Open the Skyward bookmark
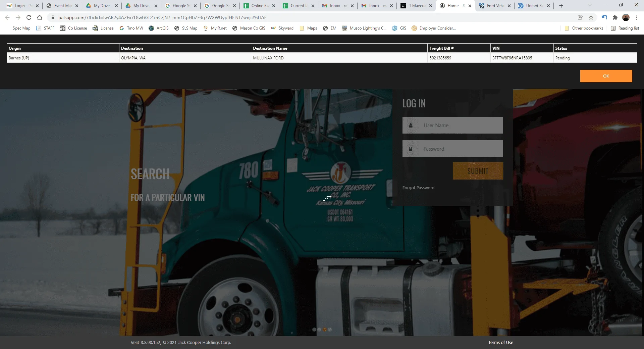Screen dimensions: 644x349 pos(282,28)
